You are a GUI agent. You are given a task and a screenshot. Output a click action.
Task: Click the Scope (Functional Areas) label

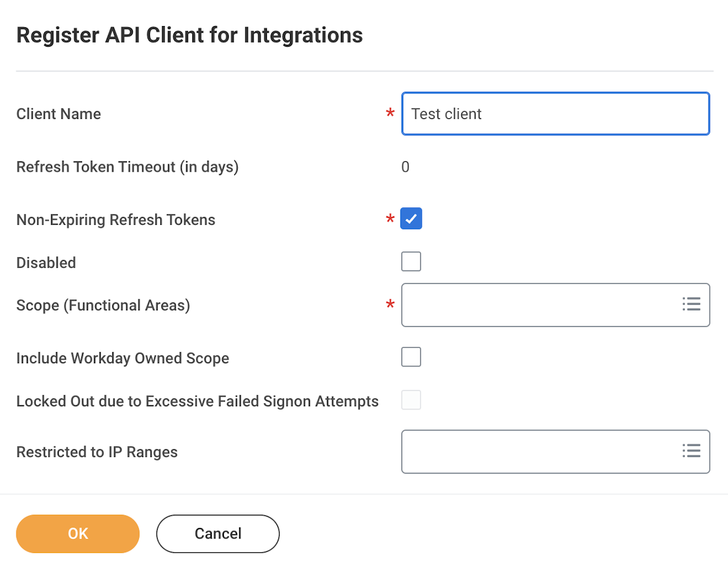(103, 305)
